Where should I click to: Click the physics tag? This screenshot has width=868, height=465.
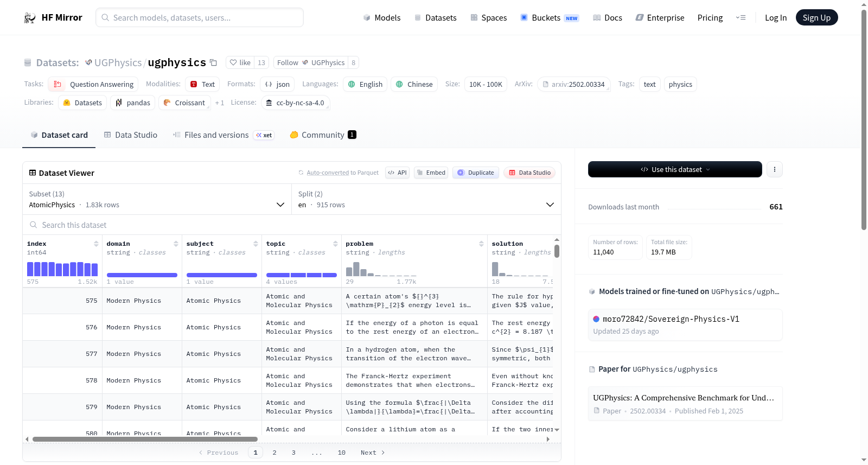point(680,85)
